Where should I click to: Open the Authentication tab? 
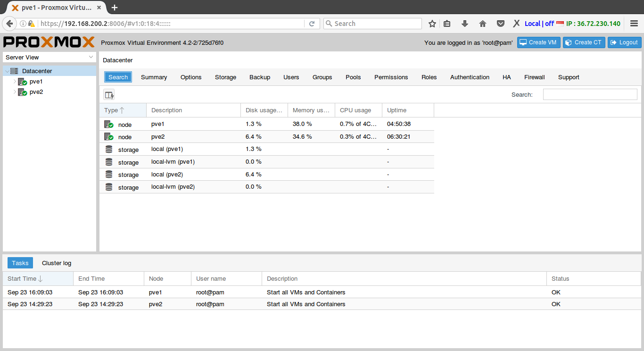470,77
